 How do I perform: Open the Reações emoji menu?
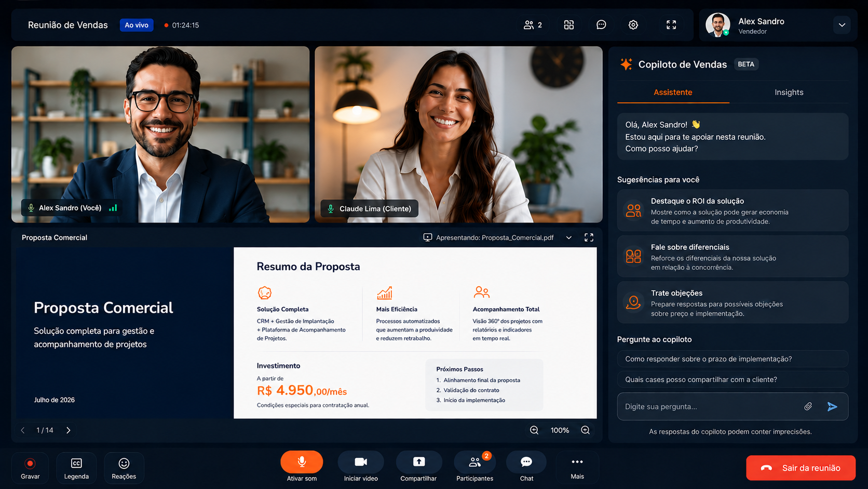124,468
